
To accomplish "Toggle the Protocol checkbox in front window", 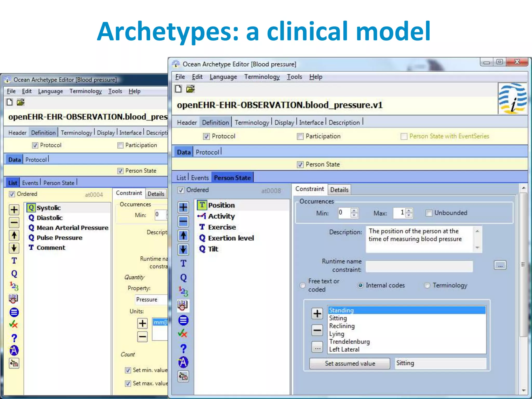I will (206, 136).
